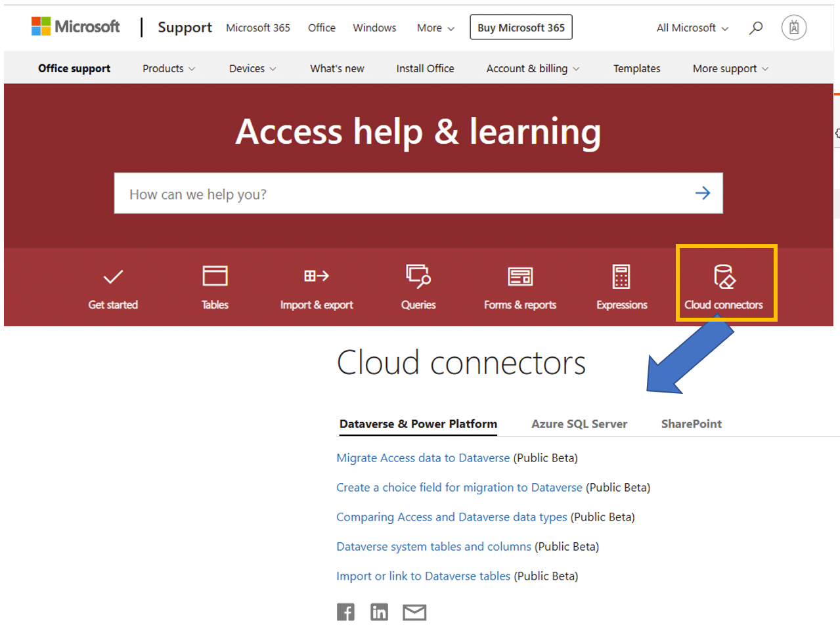Screen dimensions: 840x642
Task: Open the Install Office menu item
Action: pos(425,68)
